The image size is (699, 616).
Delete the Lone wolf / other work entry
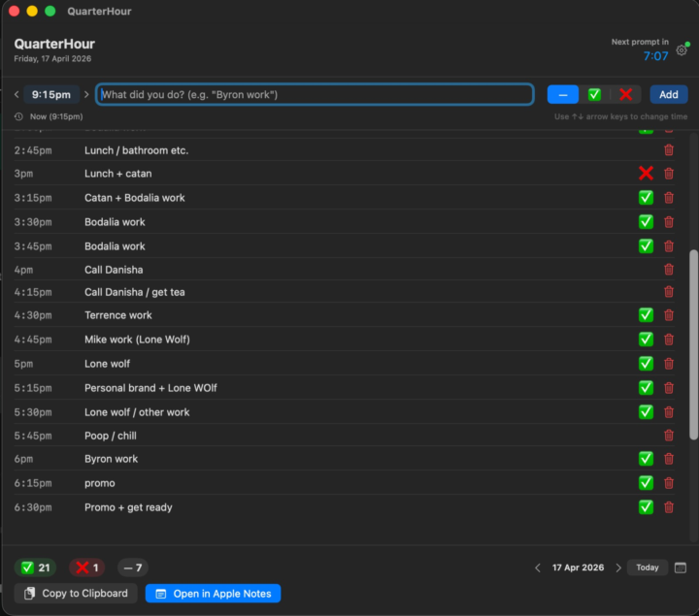[x=669, y=412]
